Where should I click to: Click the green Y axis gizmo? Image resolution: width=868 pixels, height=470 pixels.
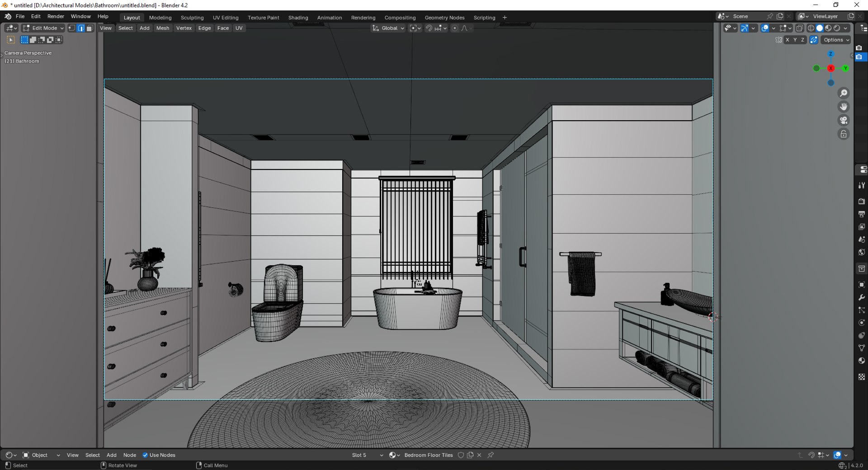[x=845, y=68]
